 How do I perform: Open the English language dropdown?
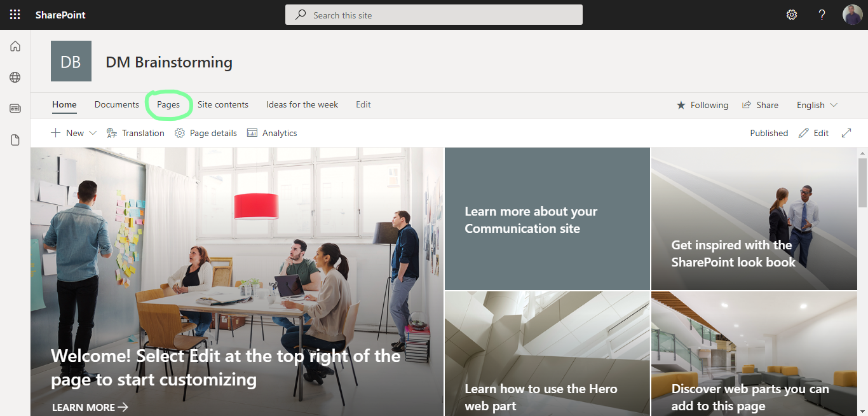tap(817, 104)
